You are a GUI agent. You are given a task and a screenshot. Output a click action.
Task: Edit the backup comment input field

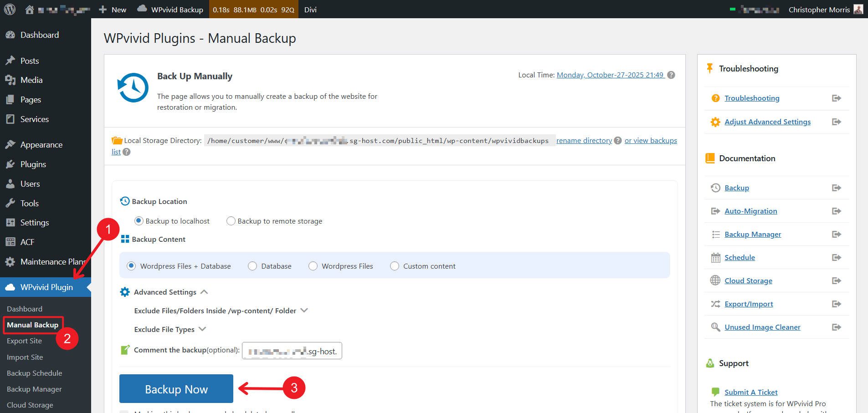coord(292,351)
